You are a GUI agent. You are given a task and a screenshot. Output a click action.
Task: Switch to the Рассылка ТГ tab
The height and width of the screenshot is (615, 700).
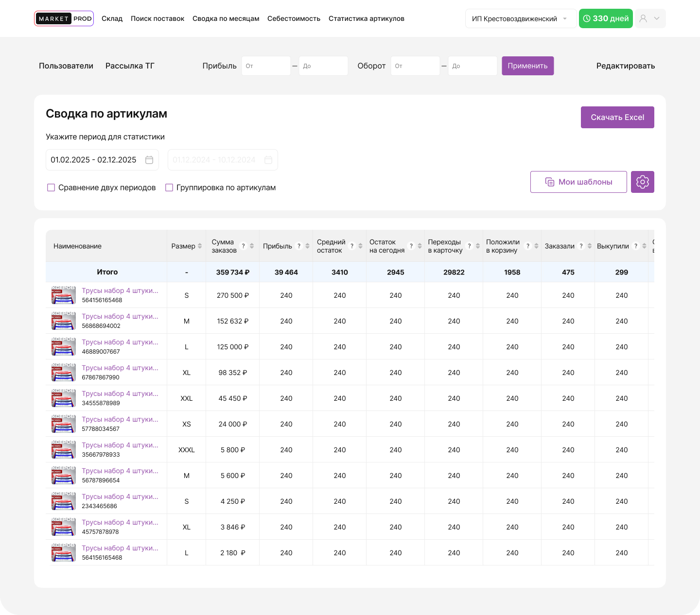[x=130, y=66]
